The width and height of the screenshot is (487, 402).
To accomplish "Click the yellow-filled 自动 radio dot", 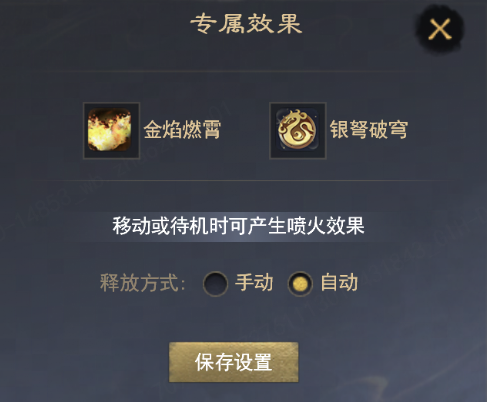I will tap(300, 284).
